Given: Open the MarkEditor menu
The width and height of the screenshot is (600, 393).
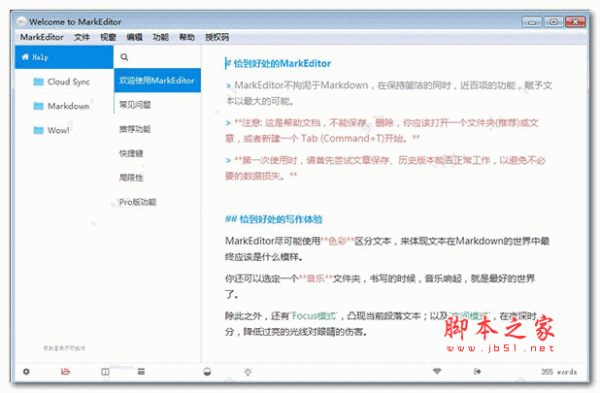Looking at the screenshot, I should click(x=42, y=37).
